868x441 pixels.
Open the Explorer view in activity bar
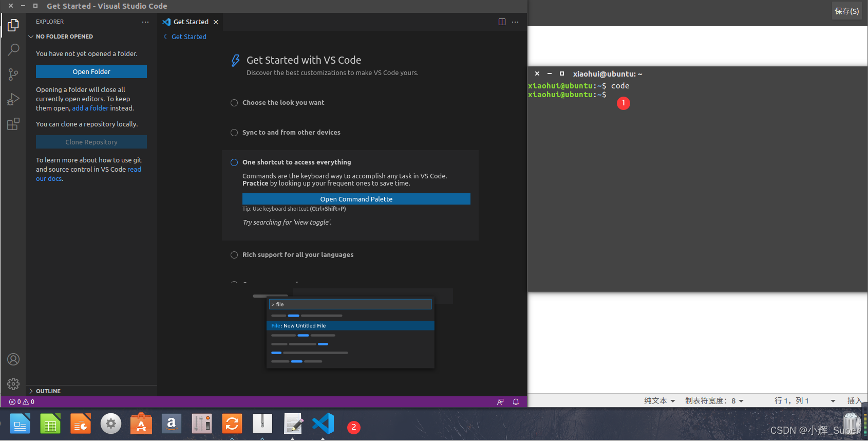(x=13, y=25)
